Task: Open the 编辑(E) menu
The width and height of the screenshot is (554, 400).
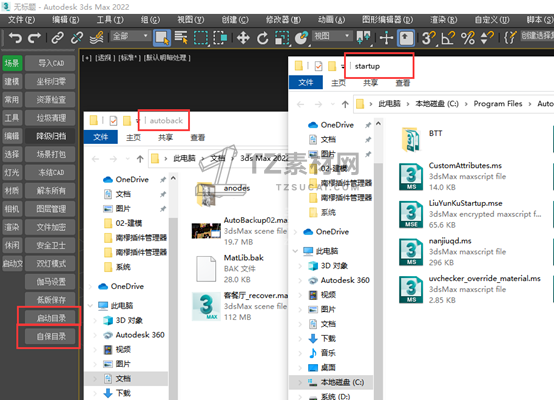Action: 66,20
